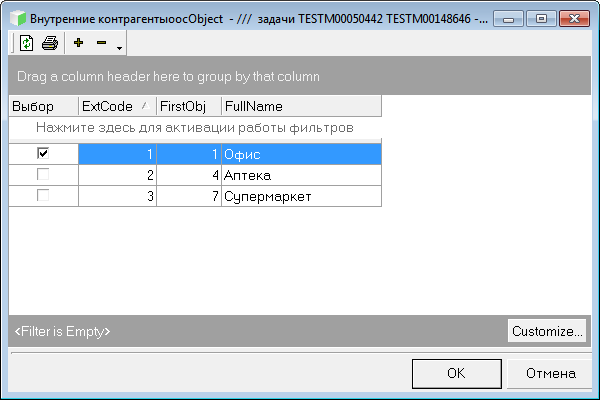Screen dimensions: 600x400
Task: Click the yellow minus remove icon
Action: 101,42
